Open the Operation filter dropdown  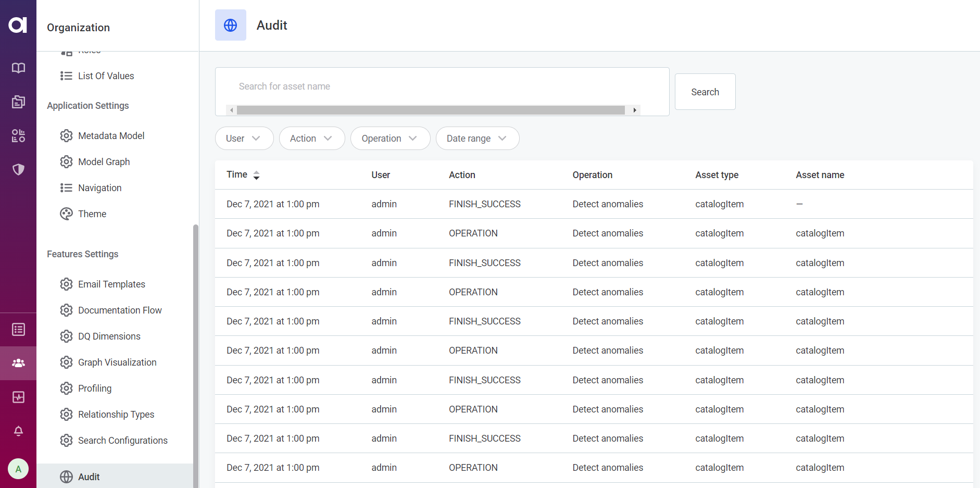(390, 138)
